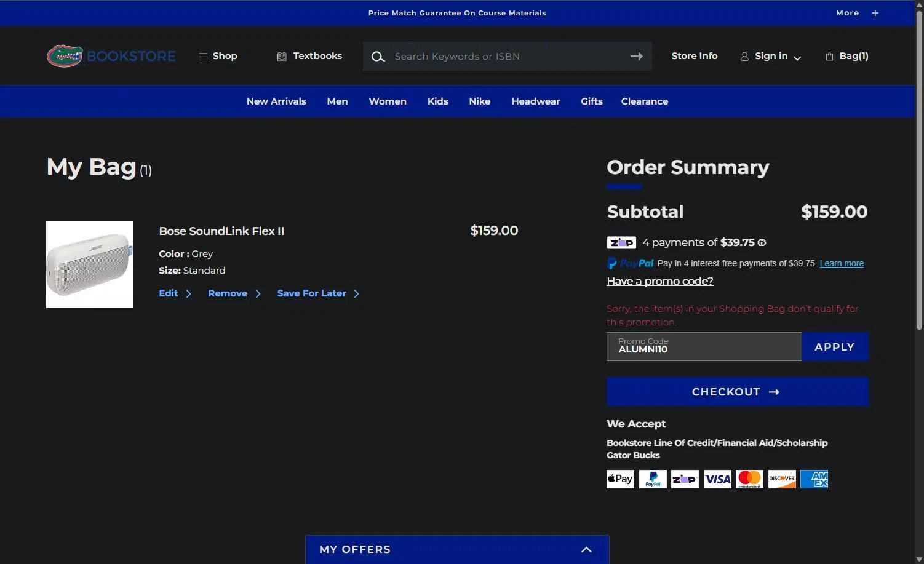This screenshot has width=924, height=564.
Task: Expand the More plus icon in top banner
Action: click(875, 13)
